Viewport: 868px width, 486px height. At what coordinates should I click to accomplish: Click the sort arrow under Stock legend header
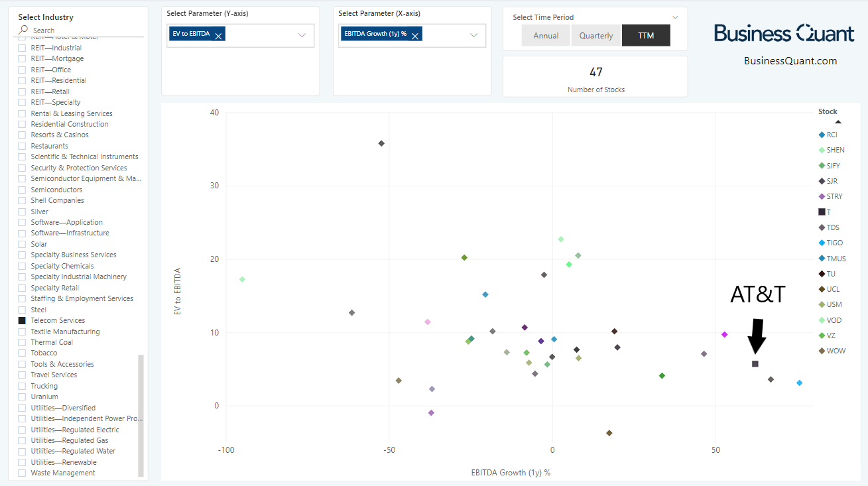click(837, 122)
